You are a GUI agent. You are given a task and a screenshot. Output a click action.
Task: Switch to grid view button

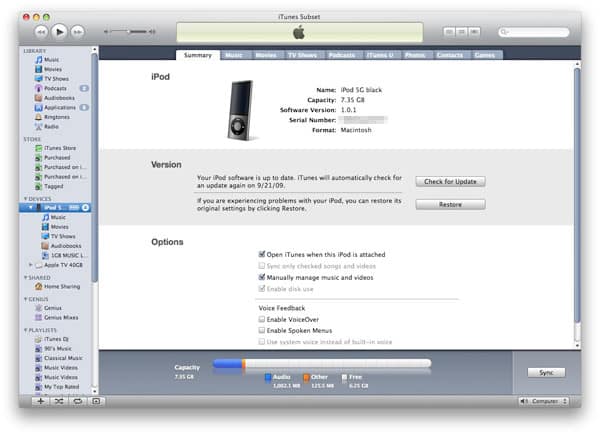tap(461, 32)
